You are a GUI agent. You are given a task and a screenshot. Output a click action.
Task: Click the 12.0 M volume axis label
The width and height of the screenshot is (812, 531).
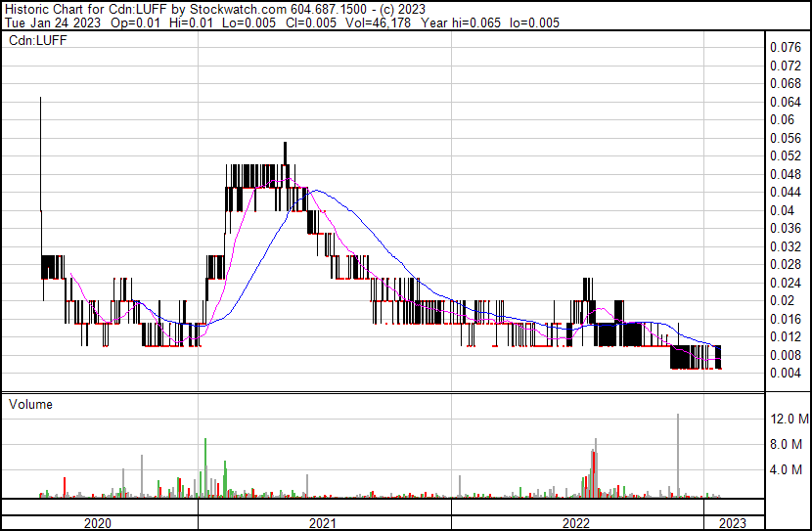point(789,420)
